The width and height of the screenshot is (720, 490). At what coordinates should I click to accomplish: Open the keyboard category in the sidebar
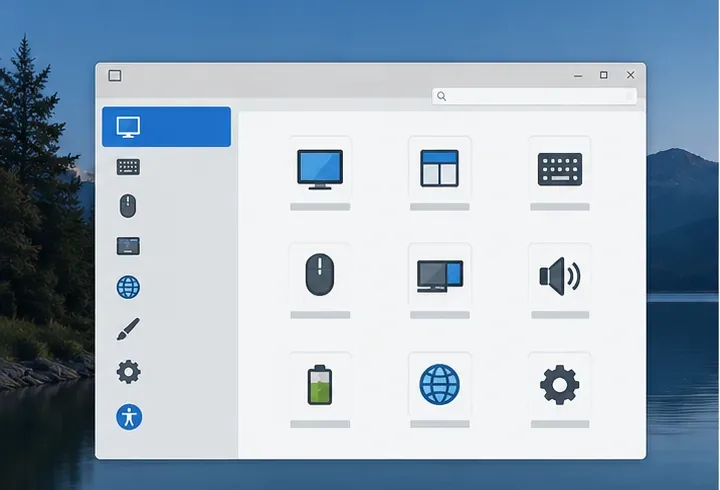128,167
